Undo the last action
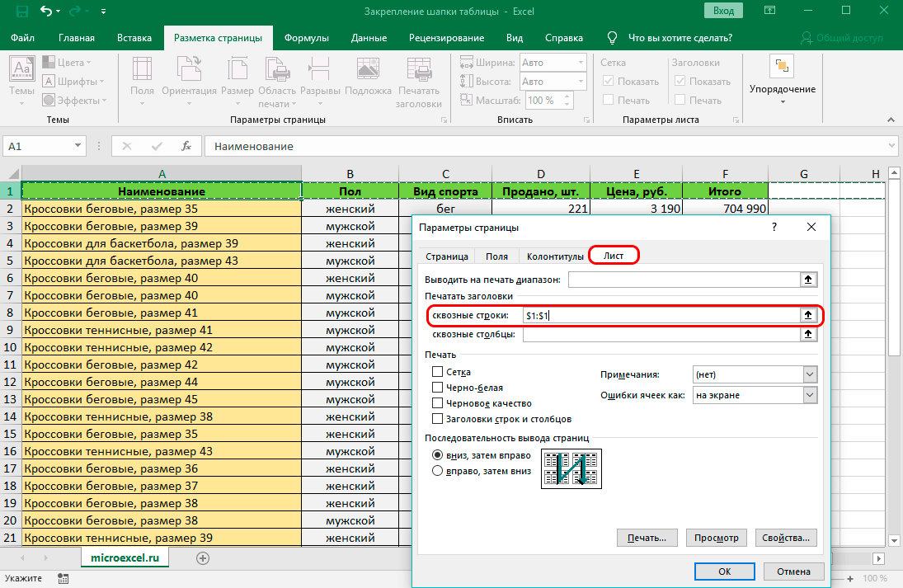Screen dimensions: 903x588 [x=46, y=11]
